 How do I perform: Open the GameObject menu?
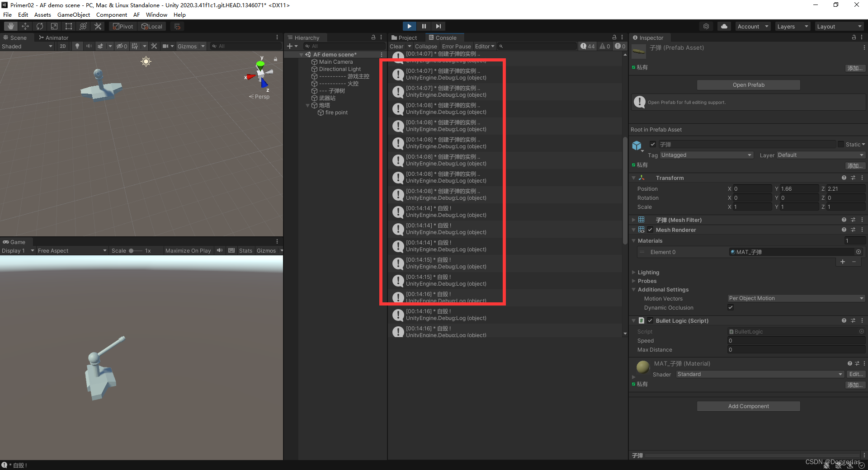[74, 14]
